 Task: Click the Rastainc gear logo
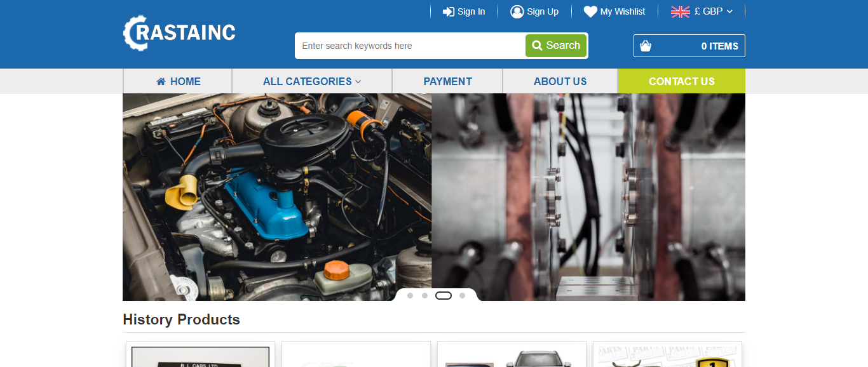(x=179, y=32)
